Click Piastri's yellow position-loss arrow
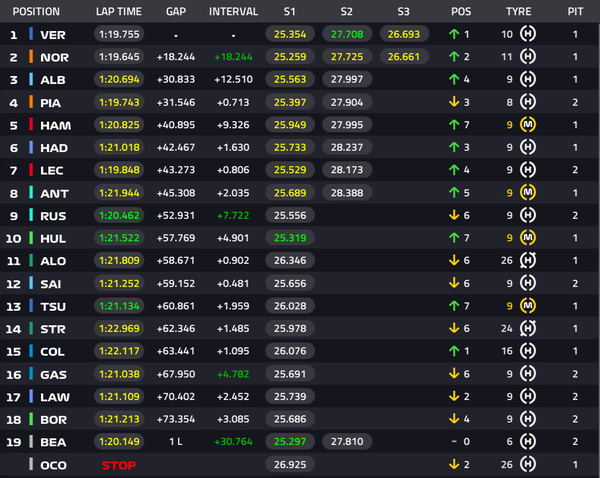 click(x=454, y=102)
